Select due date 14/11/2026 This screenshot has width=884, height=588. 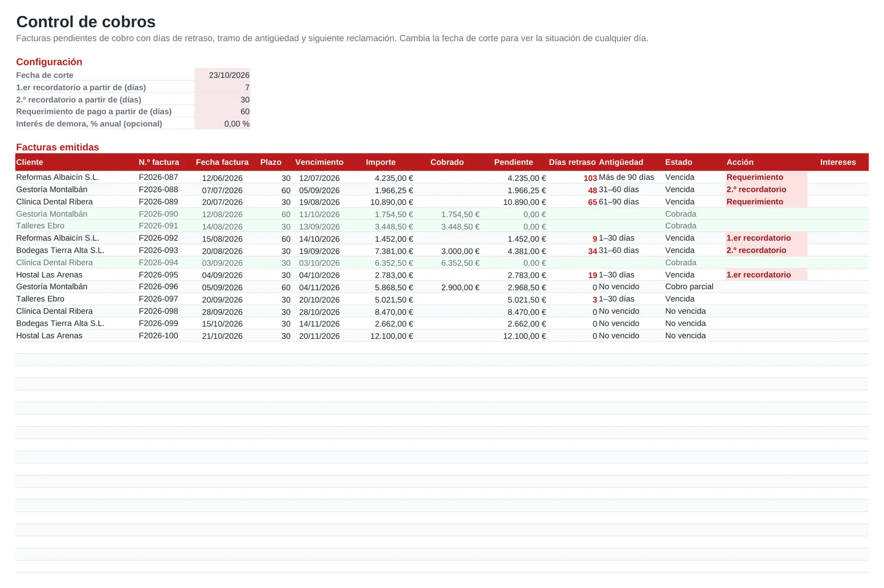coord(319,324)
